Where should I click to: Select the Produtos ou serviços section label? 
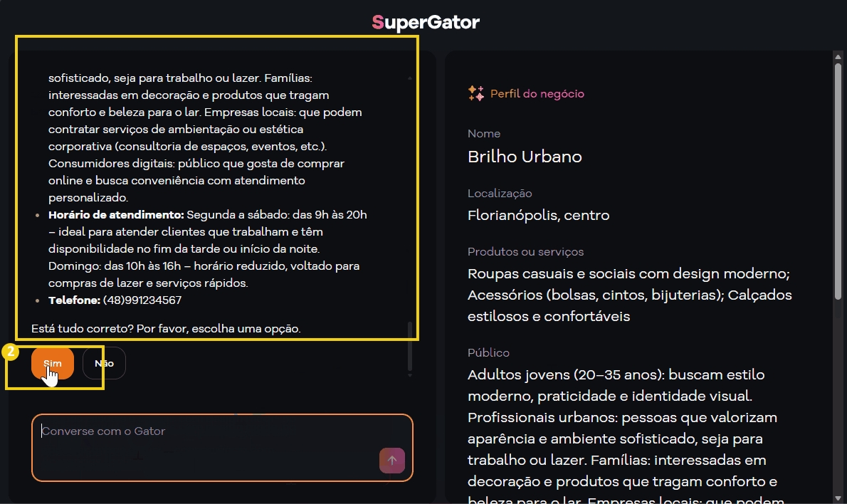pos(525,251)
